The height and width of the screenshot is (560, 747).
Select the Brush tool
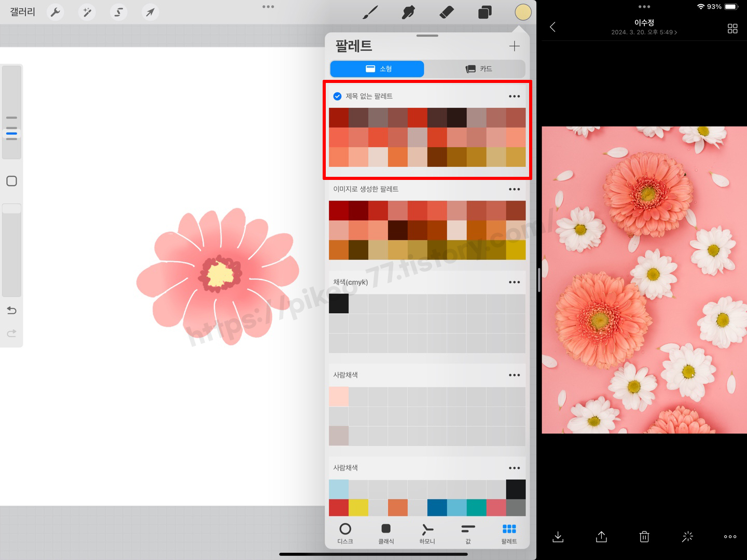[x=370, y=12]
